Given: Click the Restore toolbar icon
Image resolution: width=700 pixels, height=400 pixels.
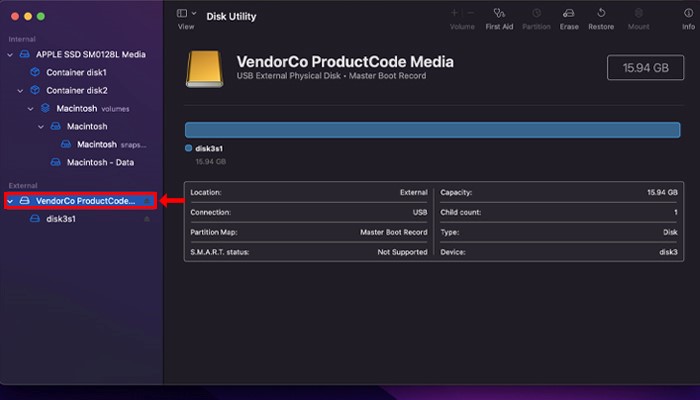Looking at the screenshot, I should (600, 14).
